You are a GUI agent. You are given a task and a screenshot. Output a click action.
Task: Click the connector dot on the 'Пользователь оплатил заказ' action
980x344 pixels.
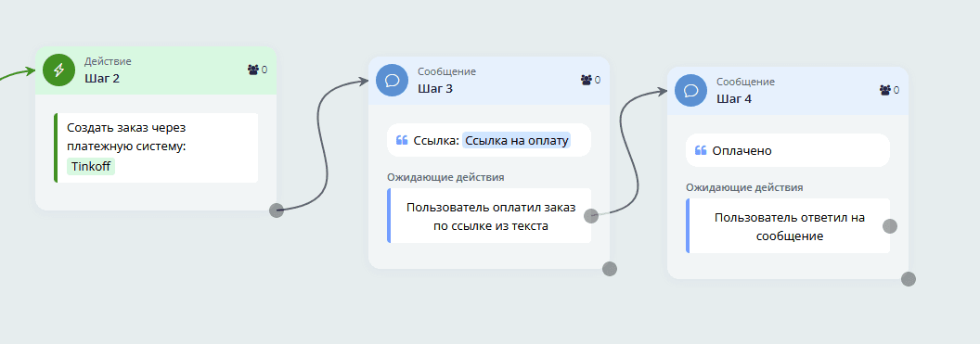[591, 216]
